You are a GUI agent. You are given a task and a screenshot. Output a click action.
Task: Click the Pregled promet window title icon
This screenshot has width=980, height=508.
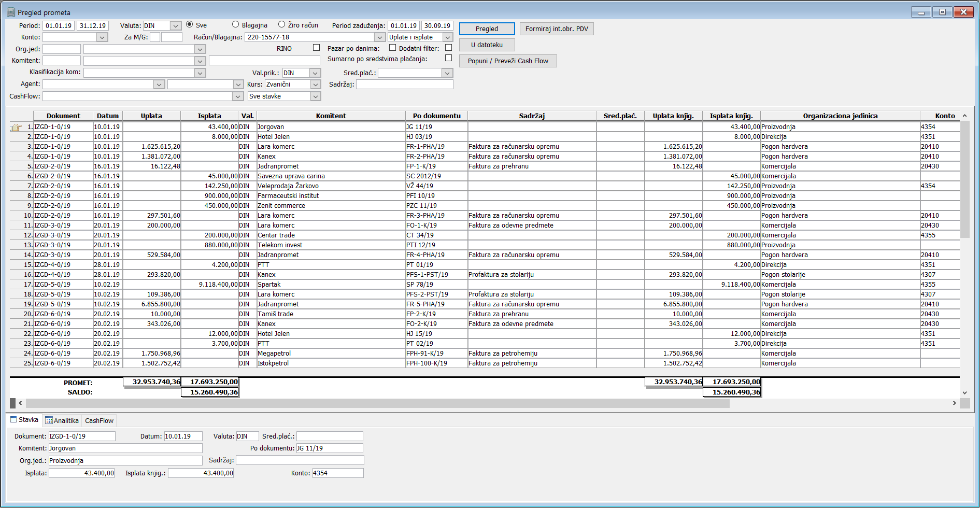pyautogui.click(x=10, y=12)
